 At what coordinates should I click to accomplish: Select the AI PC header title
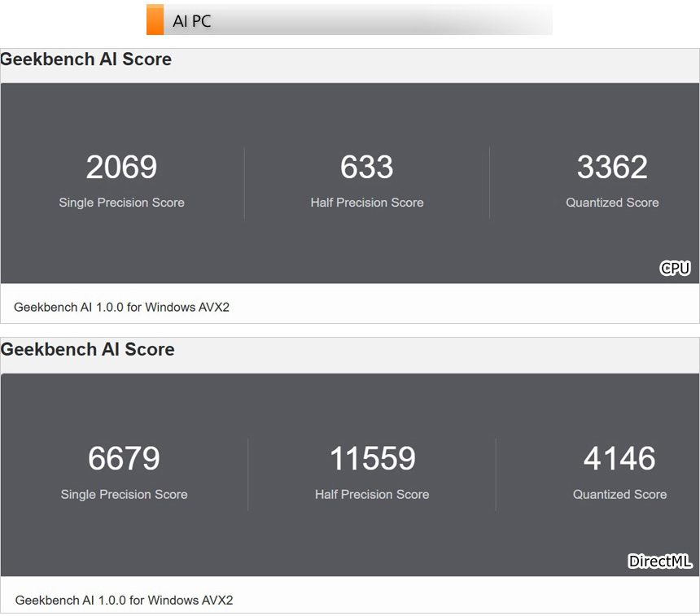click(192, 21)
